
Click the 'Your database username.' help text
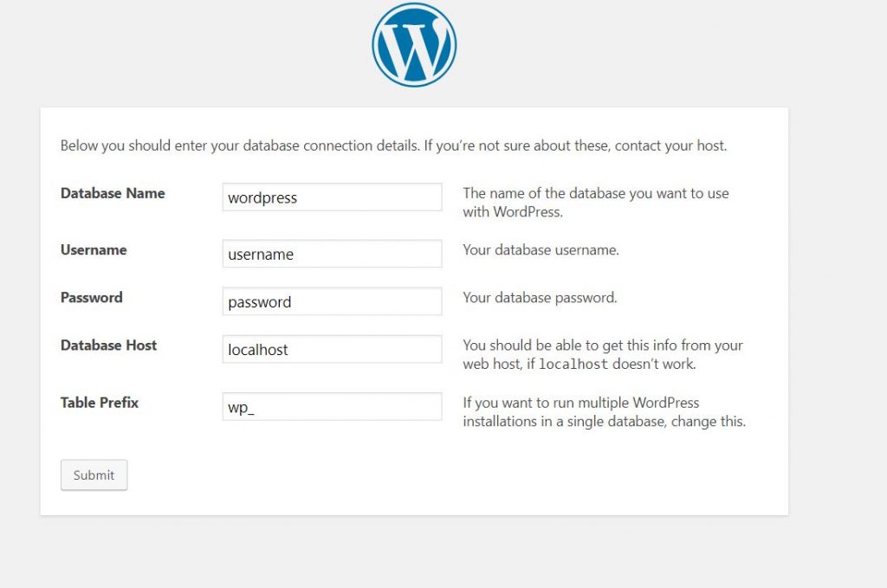[x=541, y=250]
